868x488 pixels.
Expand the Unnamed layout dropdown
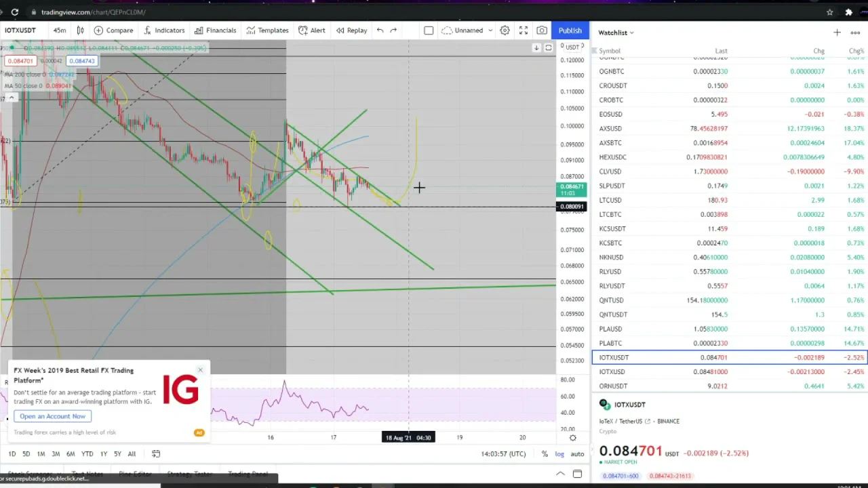coord(468,30)
